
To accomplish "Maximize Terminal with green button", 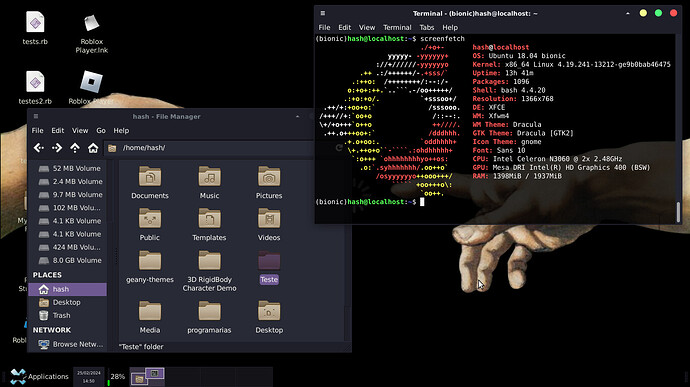I will point(658,13).
